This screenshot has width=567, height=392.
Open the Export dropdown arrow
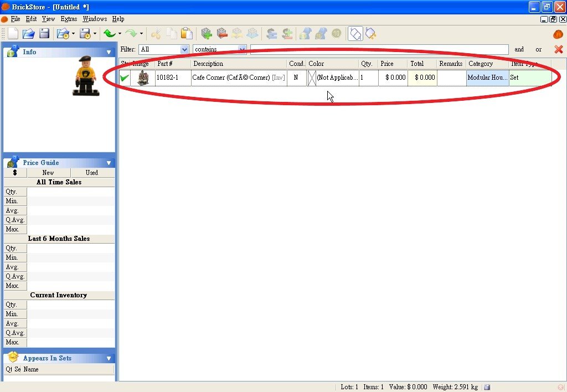95,34
